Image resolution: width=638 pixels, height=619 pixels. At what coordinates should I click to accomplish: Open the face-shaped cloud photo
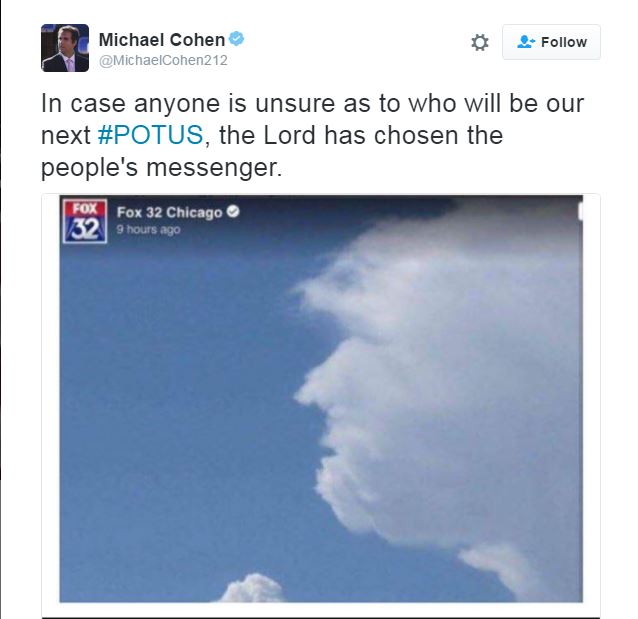[321, 399]
